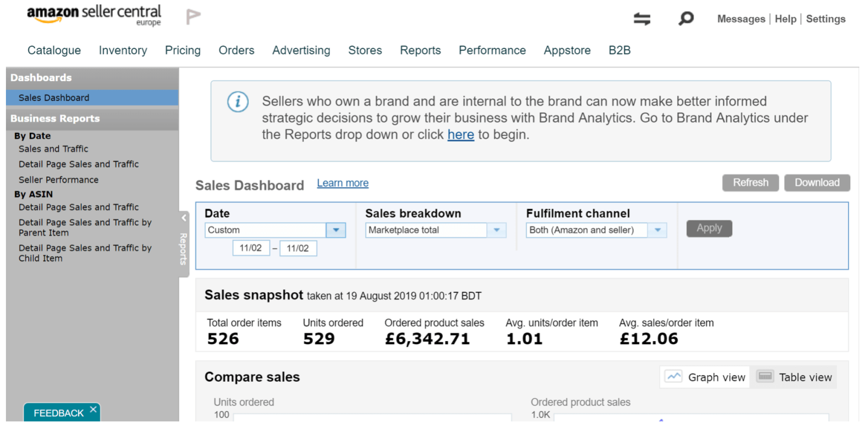Open the Orders menu

pos(237,50)
